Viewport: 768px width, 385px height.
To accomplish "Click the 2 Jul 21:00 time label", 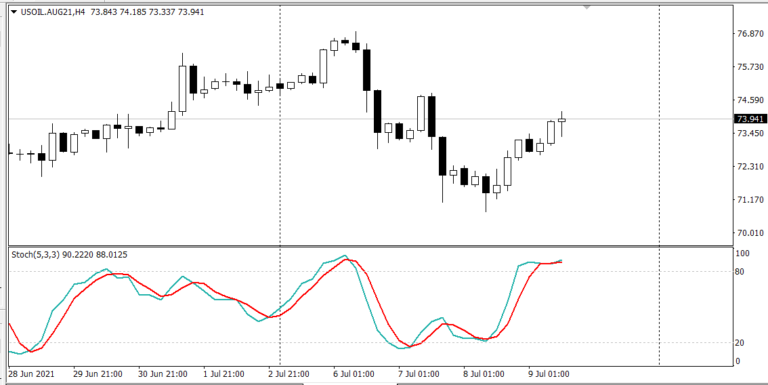I will (289, 374).
